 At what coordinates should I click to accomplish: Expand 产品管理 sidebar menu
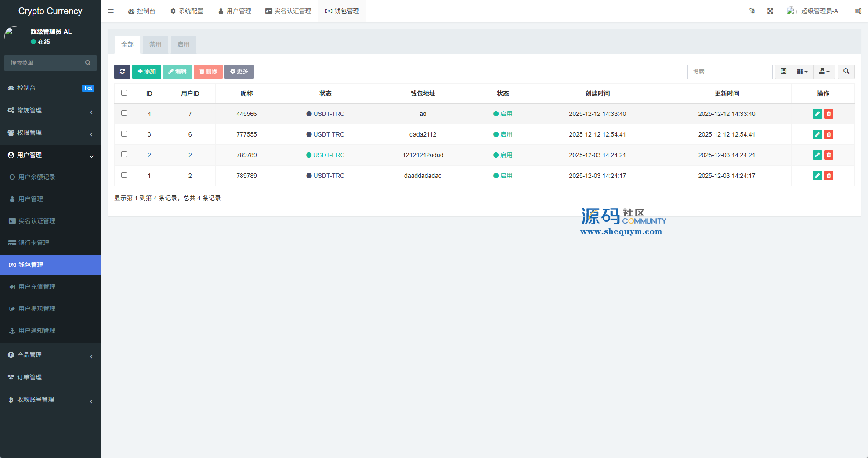51,355
